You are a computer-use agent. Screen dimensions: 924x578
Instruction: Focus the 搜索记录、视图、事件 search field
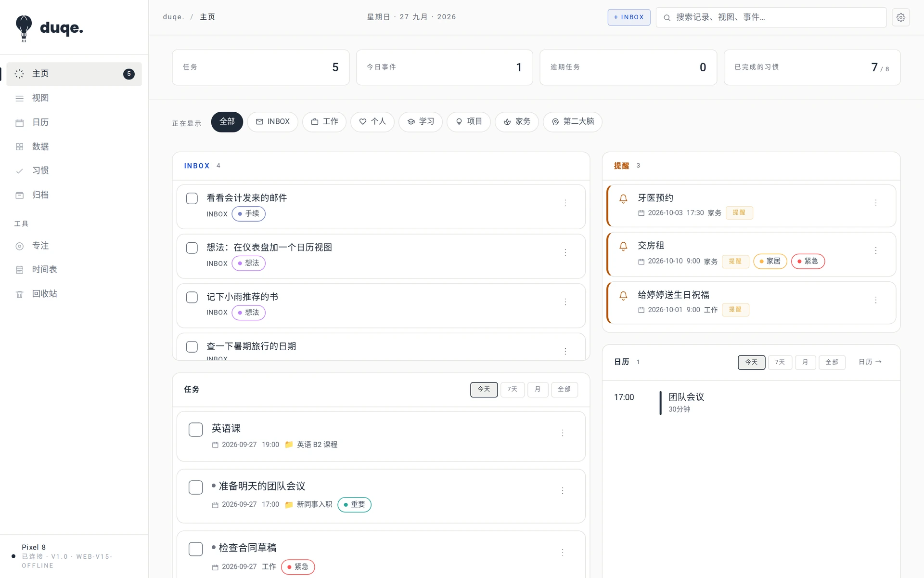pyautogui.click(x=771, y=17)
